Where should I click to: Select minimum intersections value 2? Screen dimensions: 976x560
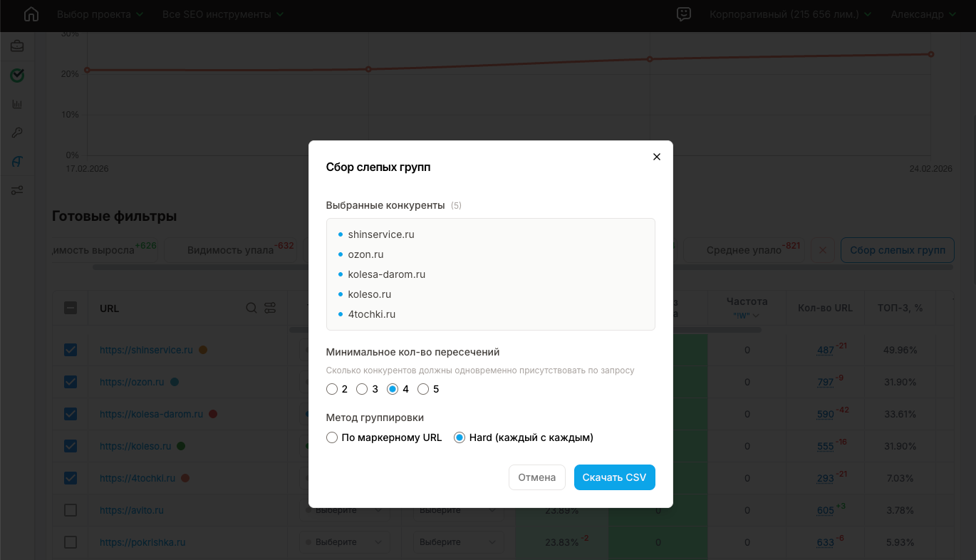[332, 389]
